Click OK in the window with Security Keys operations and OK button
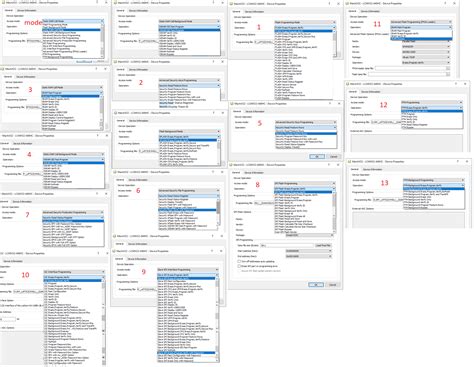The width and height of the screenshot is (474, 367). click(317, 156)
